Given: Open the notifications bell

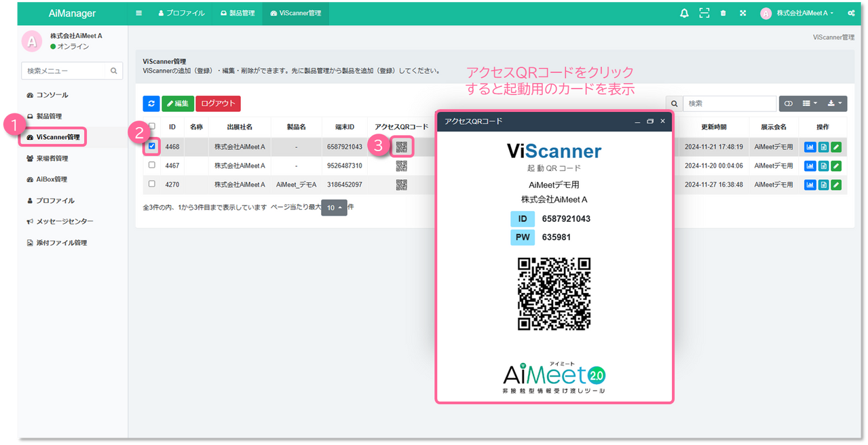Looking at the screenshot, I should click(684, 13).
